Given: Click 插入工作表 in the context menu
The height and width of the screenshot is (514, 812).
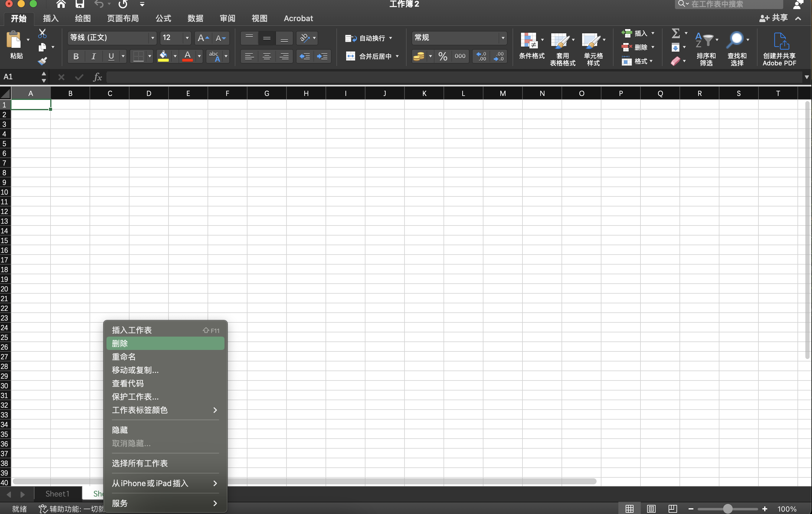Looking at the screenshot, I should tap(132, 330).
